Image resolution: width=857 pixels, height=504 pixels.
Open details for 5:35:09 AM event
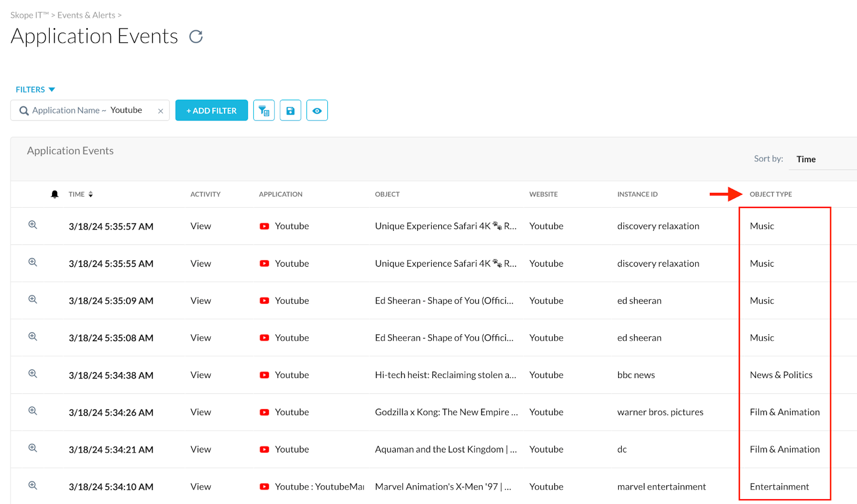(x=33, y=299)
